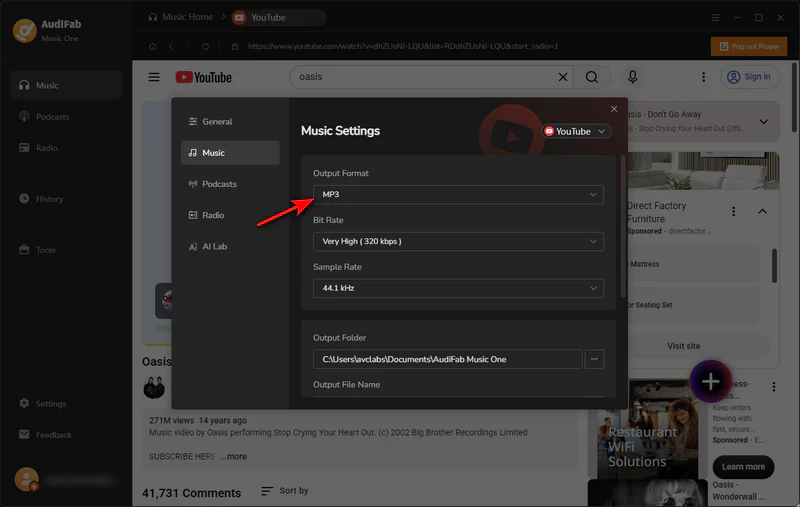Click the ad panel scrollbar
The height and width of the screenshot is (507, 800).
pos(774,265)
